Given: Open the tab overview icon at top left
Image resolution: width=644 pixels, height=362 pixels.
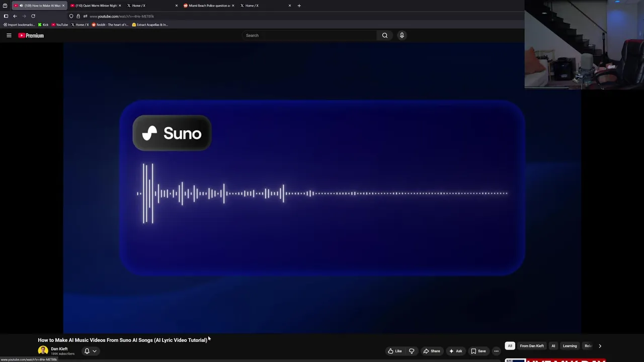Looking at the screenshot, I should point(5,6).
